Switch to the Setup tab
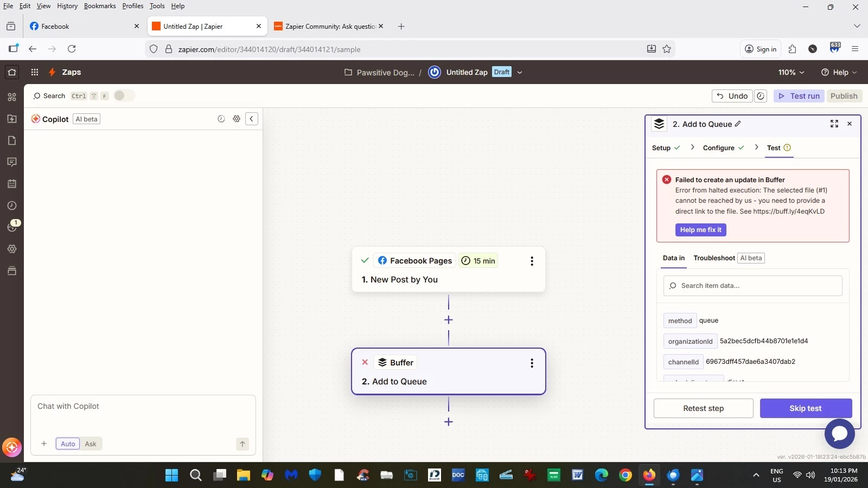The width and height of the screenshot is (868, 488). [x=666, y=147]
